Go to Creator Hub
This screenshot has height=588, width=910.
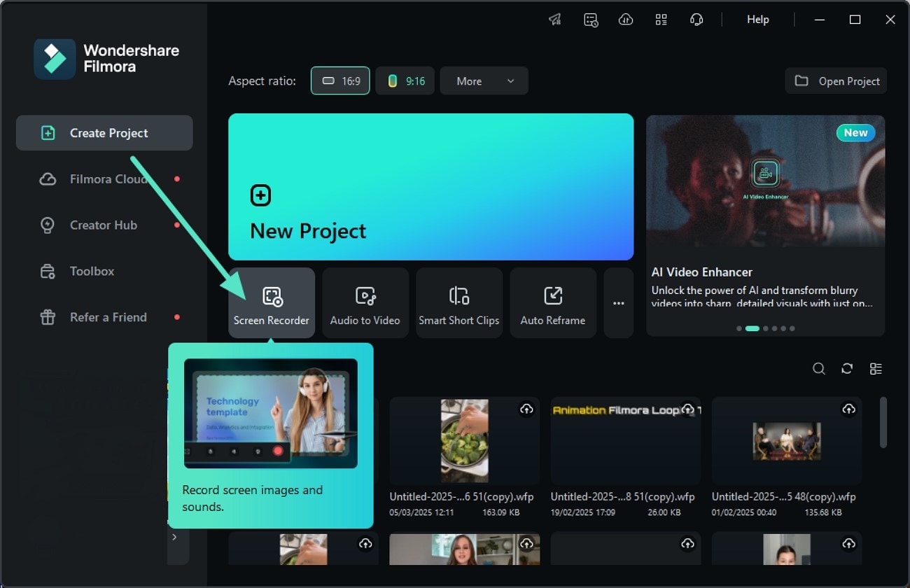pos(104,225)
